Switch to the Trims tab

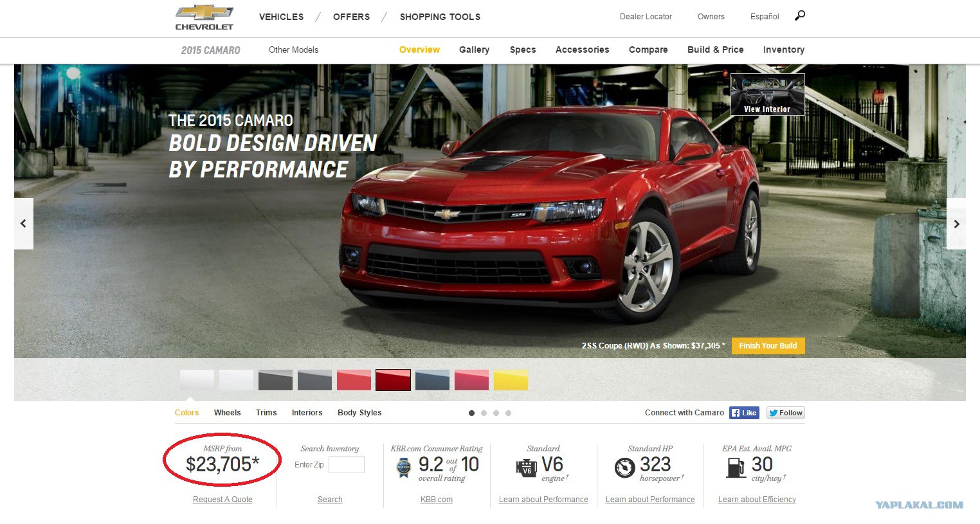click(266, 413)
